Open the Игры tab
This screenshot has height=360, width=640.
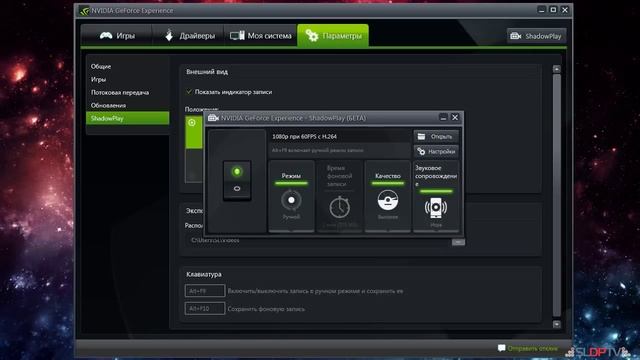click(116, 36)
